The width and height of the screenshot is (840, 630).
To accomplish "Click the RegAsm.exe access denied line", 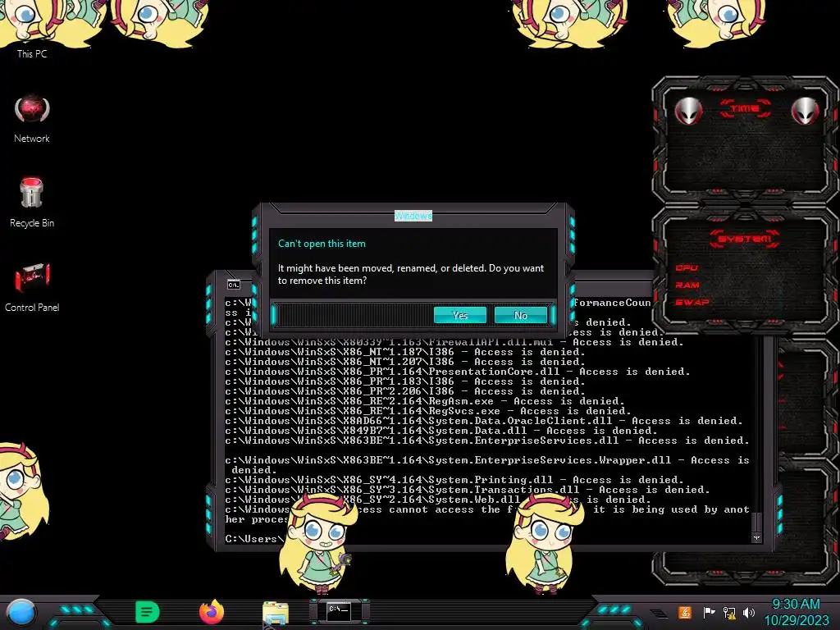I will (425, 400).
